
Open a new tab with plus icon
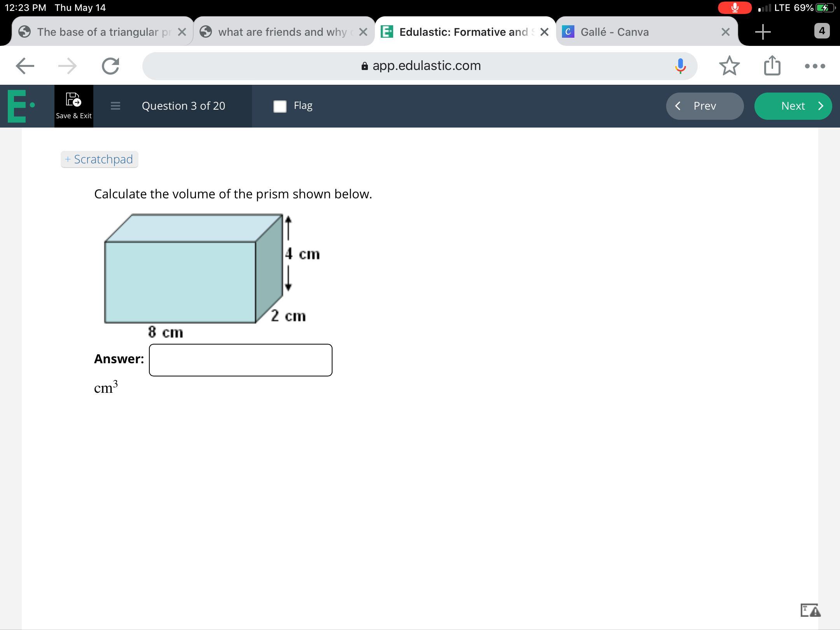(x=763, y=31)
